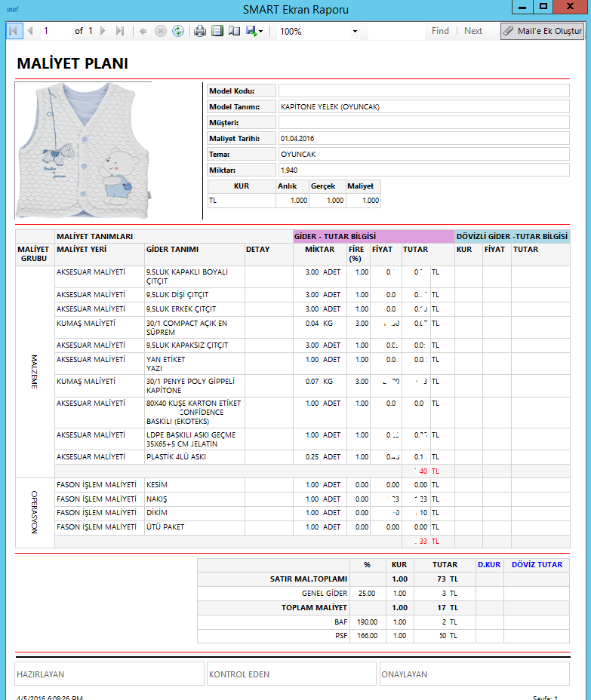Refresh the report with green arrows icon
Viewport: 591px width, 700px height.
coord(178,31)
